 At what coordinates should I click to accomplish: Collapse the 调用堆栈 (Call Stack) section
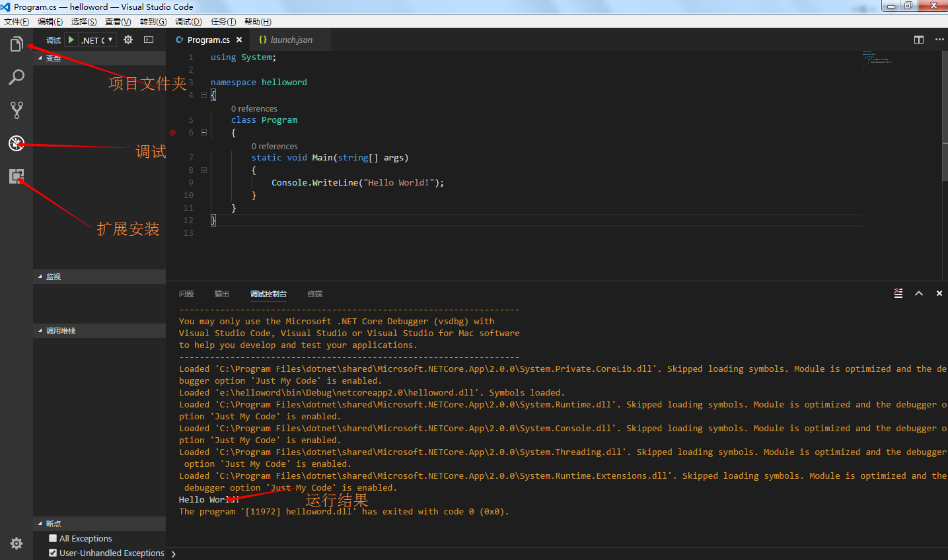click(x=99, y=331)
